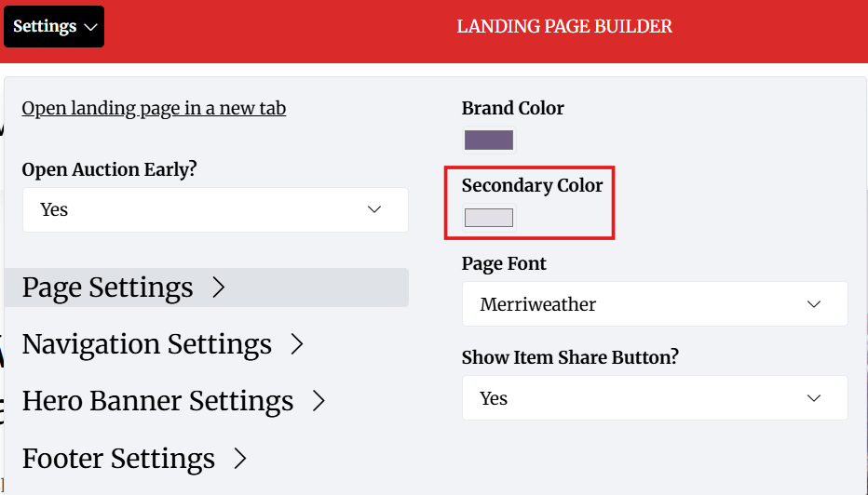This screenshot has height=495, width=868.
Task: Click the arrow icon in the Show Item Share Button field
Action: tap(814, 398)
